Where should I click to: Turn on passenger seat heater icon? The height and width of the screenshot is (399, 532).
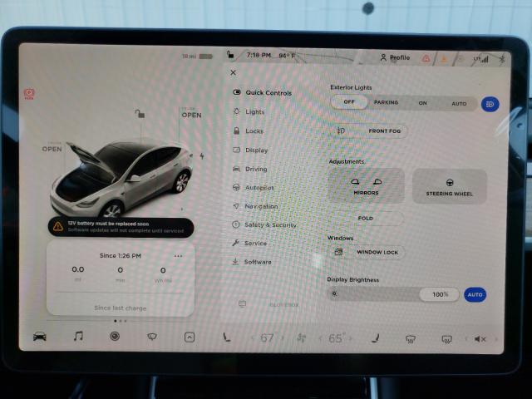(376, 338)
